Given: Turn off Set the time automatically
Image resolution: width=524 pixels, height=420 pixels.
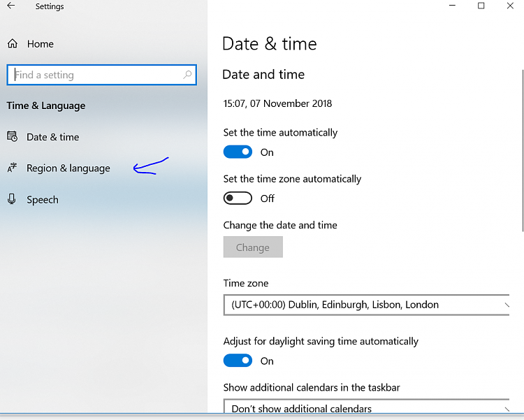Looking at the screenshot, I should pos(238,152).
